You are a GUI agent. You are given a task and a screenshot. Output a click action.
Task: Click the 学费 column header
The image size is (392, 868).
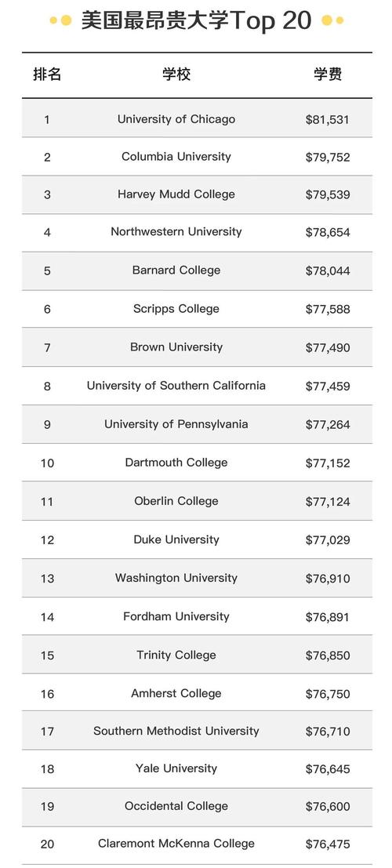pos(328,74)
